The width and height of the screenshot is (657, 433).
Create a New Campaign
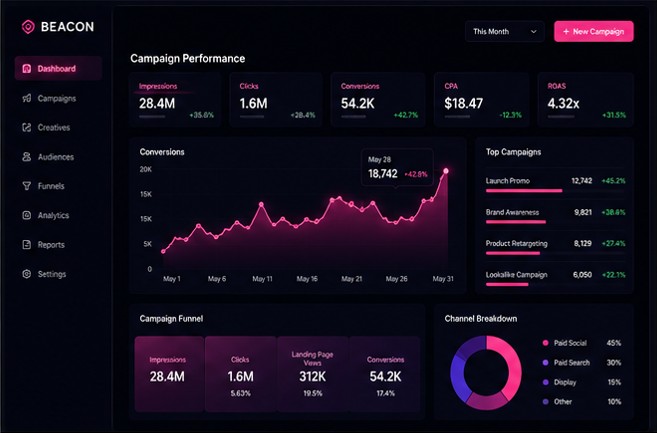point(594,31)
